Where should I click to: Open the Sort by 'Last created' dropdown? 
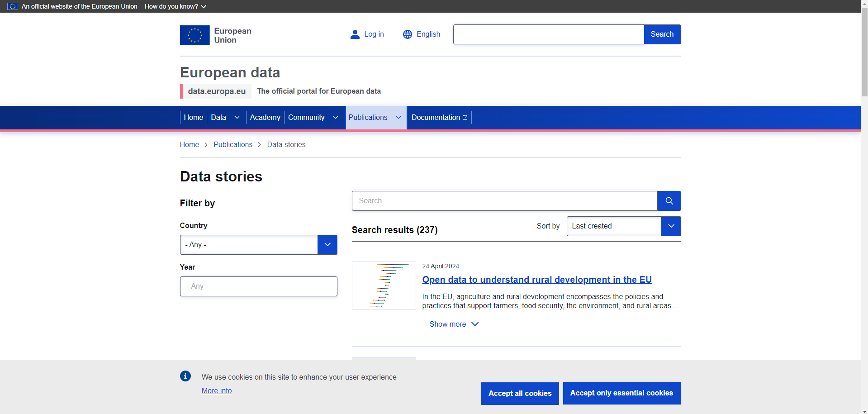(624, 226)
